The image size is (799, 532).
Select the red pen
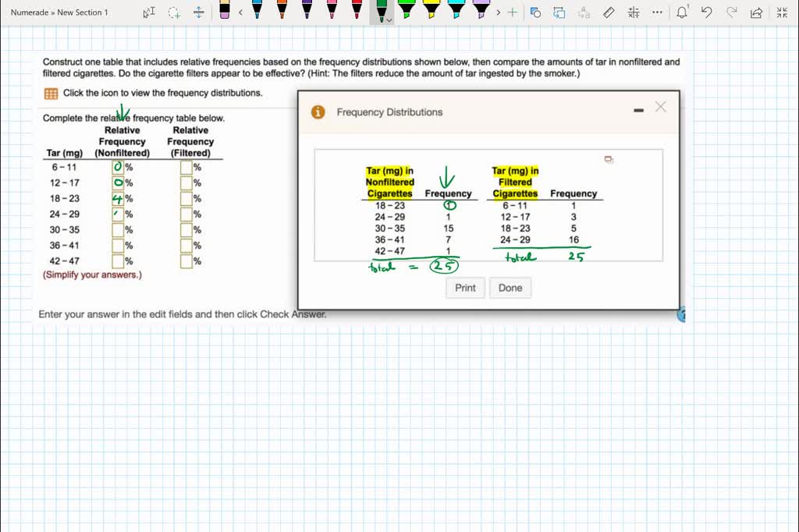(357, 10)
